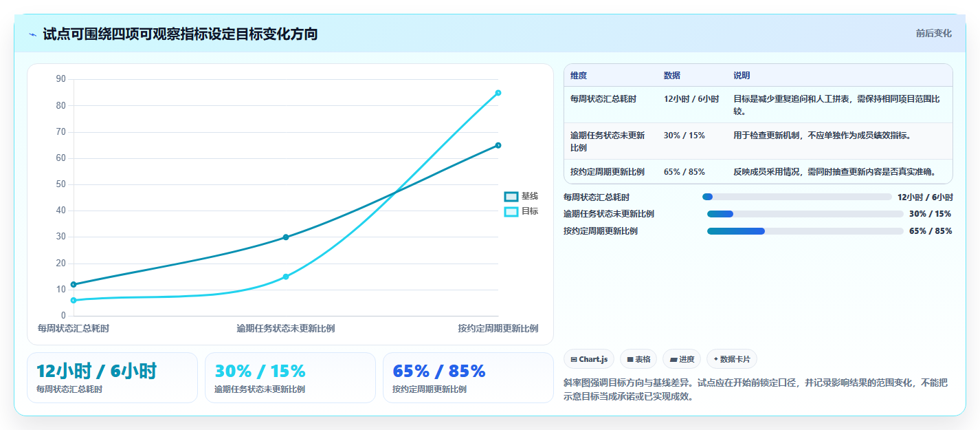Click the 维度 column header

579,76
